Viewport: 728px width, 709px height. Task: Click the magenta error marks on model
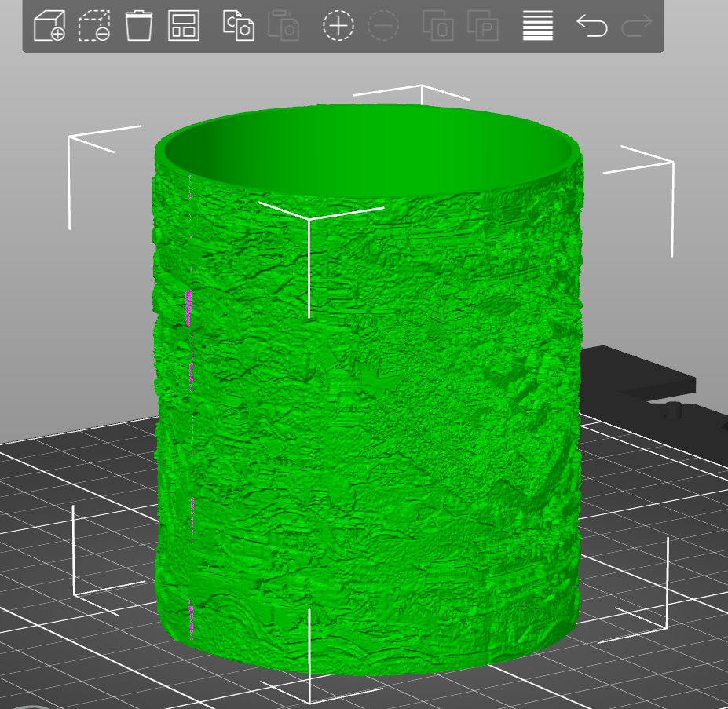(188, 308)
